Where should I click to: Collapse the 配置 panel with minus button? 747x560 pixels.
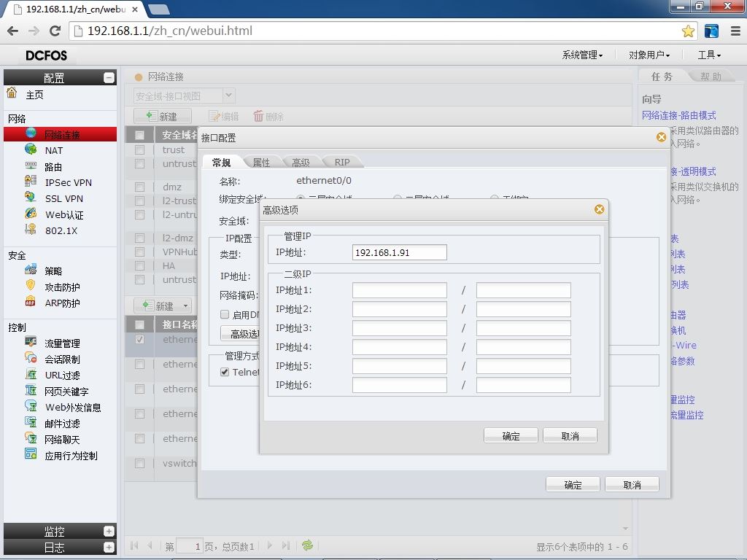[109, 77]
